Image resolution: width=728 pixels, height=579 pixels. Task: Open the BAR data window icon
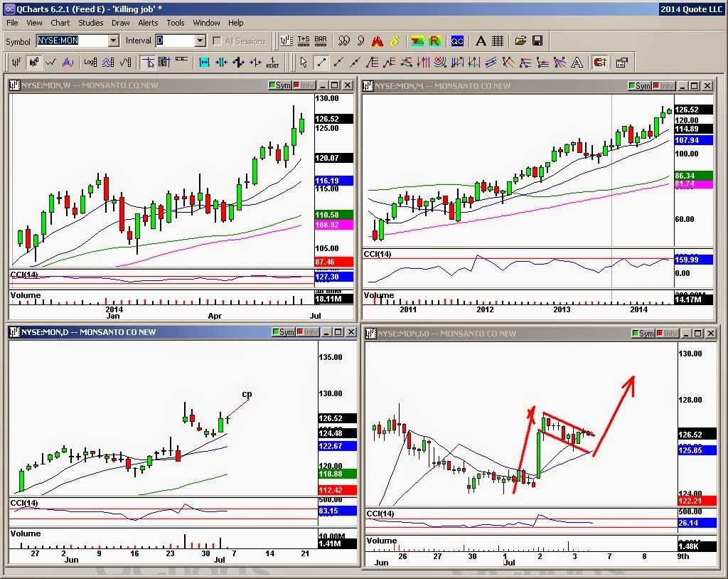[321, 41]
